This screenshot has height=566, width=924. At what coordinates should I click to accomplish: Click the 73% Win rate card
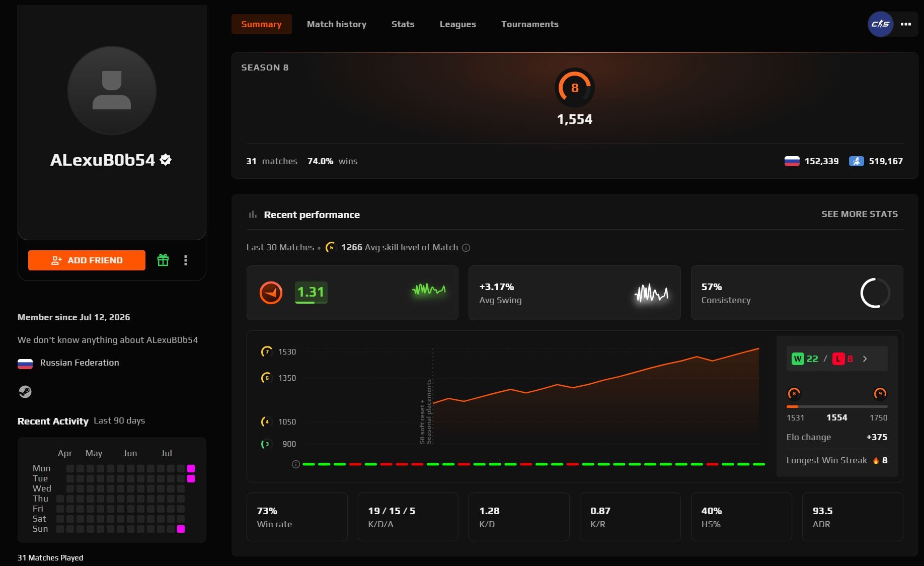[x=297, y=517]
